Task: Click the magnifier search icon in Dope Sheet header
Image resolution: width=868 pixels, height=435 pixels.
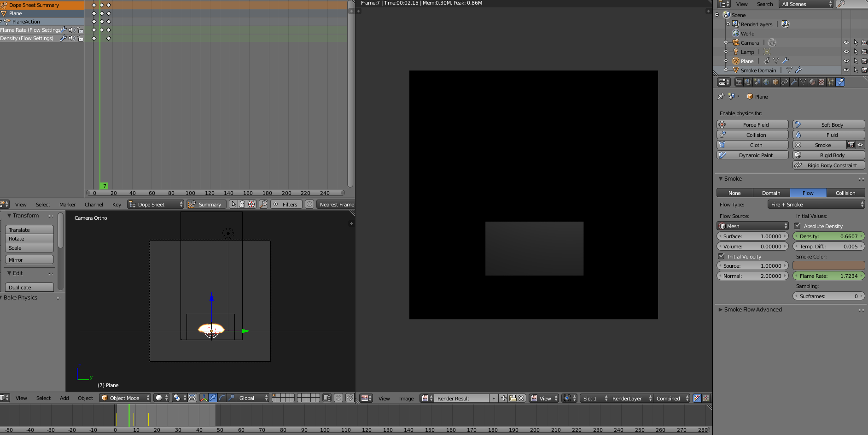Action: (x=263, y=204)
